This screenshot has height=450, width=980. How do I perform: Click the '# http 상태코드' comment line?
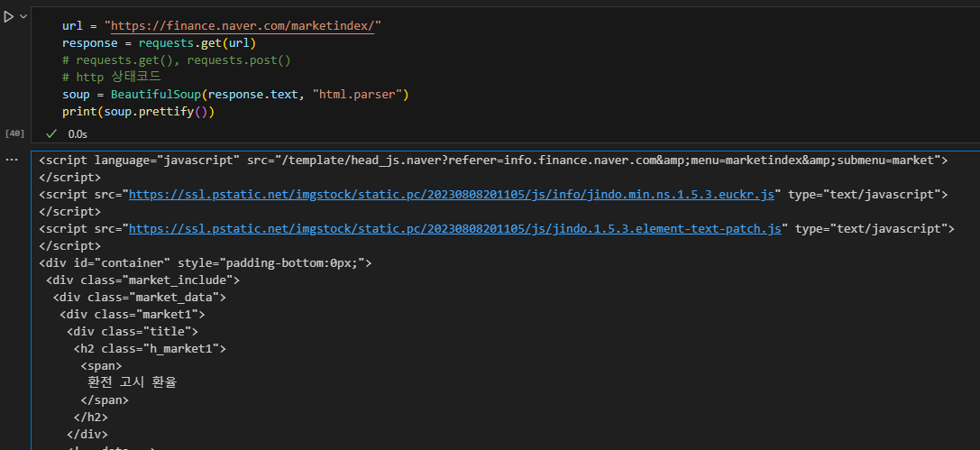pyautogui.click(x=112, y=78)
